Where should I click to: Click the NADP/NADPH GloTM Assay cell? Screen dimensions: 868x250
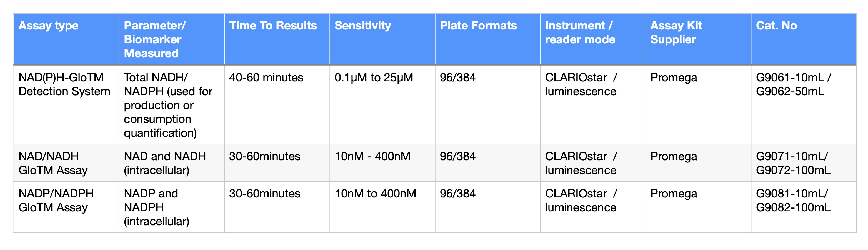(56, 200)
